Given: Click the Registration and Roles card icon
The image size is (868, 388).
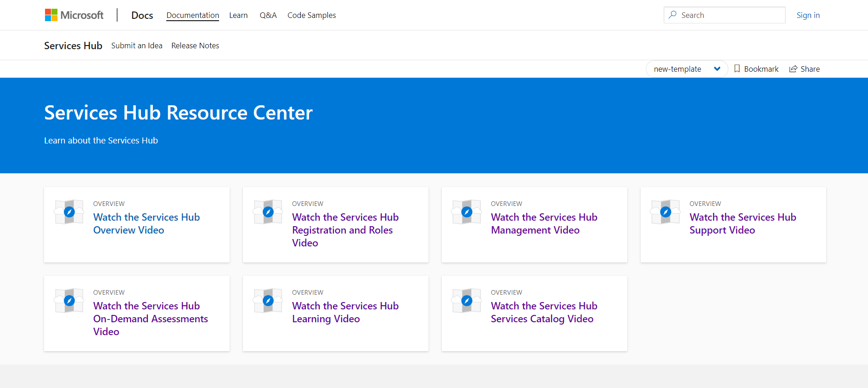Looking at the screenshot, I should click(268, 212).
